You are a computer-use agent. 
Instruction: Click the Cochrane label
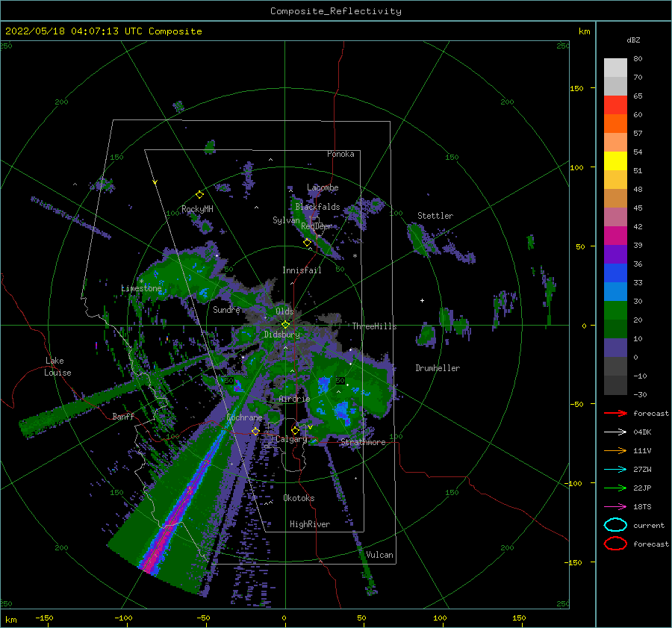244,417
